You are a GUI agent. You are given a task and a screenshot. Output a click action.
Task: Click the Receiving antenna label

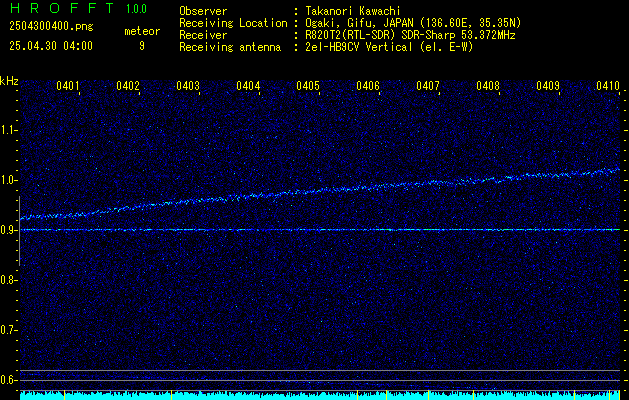230,47
